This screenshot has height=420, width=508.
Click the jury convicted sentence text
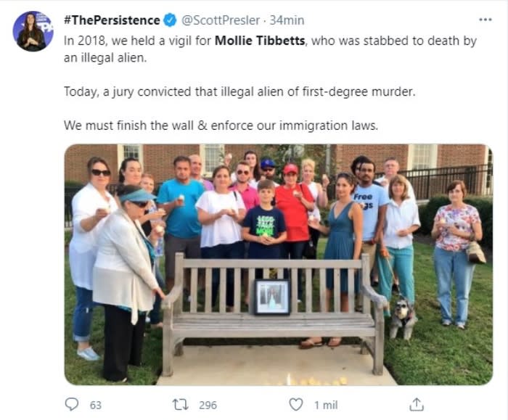(x=239, y=91)
